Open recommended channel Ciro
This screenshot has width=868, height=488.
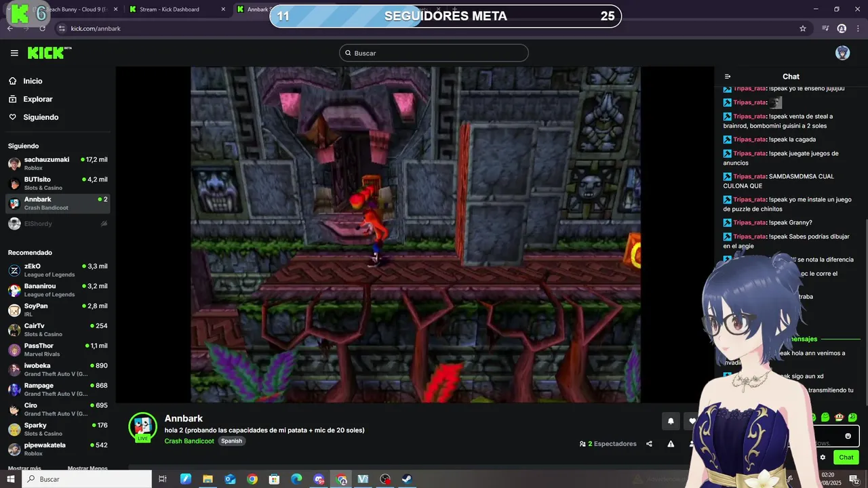[58, 409]
